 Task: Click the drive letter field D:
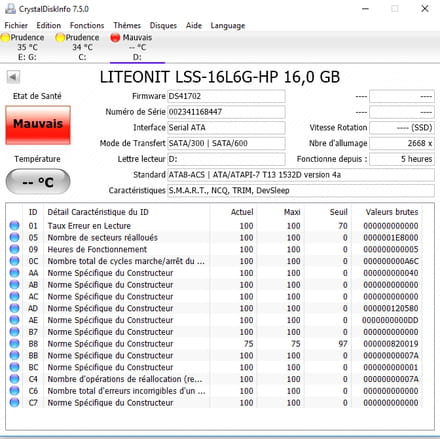coord(226,159)
